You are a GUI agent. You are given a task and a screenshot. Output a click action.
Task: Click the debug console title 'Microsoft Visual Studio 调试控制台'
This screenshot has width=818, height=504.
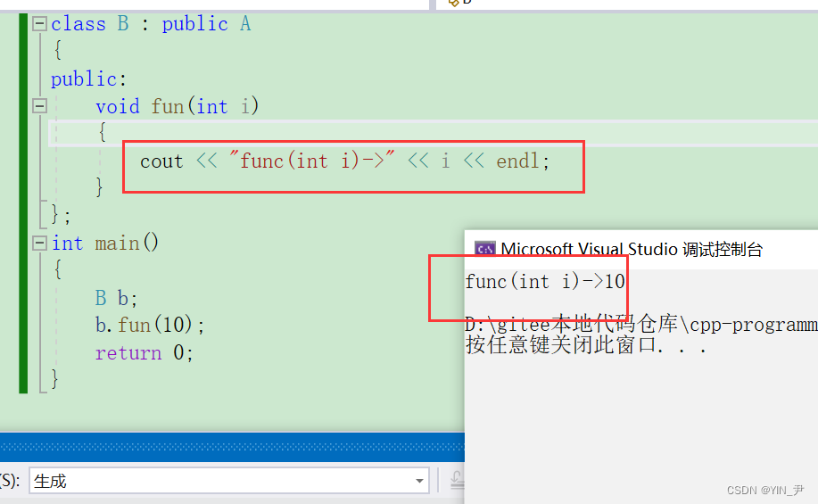click(x=632, y=250)
